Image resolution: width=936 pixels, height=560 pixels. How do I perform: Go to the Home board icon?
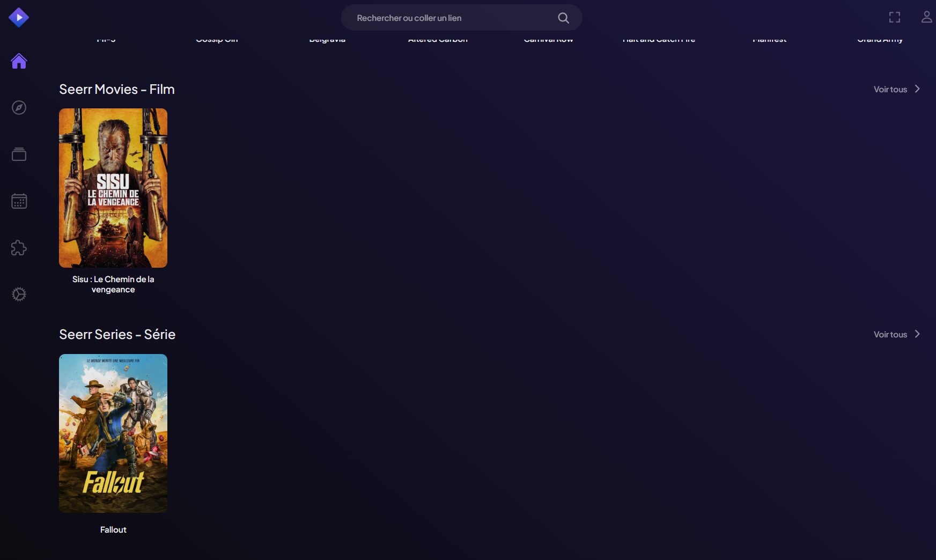click(x=19, y=61)
